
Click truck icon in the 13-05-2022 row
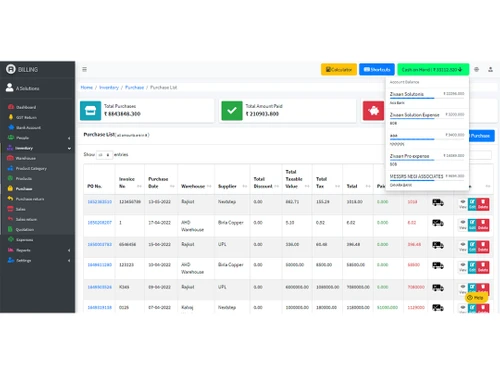click(x=438, y=202)
